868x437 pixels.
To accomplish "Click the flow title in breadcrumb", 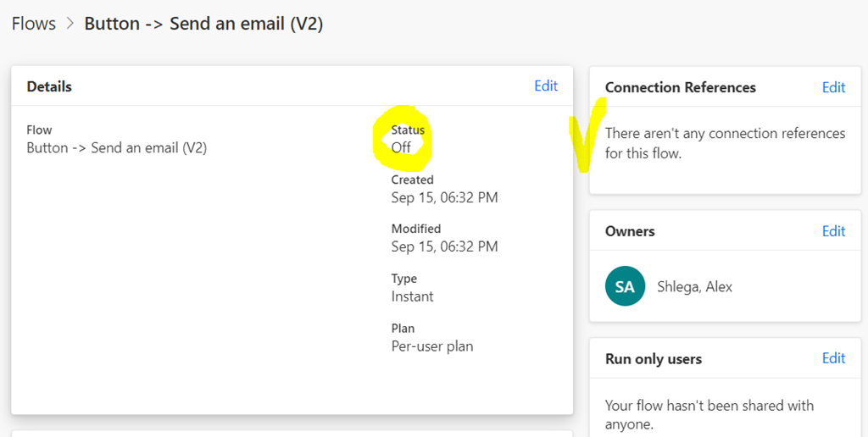I will (x=203, y=24).
